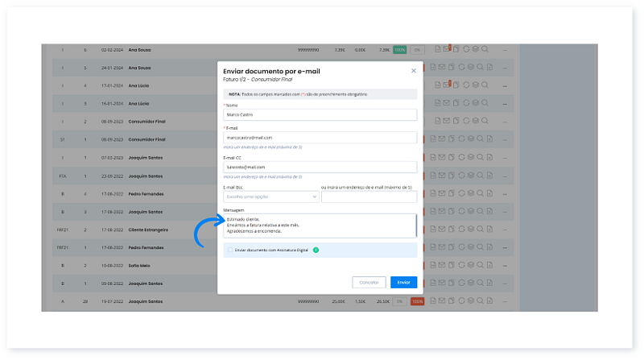The image size is (644, 360).
Task: Enable Enviar documento com Assinatura Digital checkbox
Action: pos(229,250)
